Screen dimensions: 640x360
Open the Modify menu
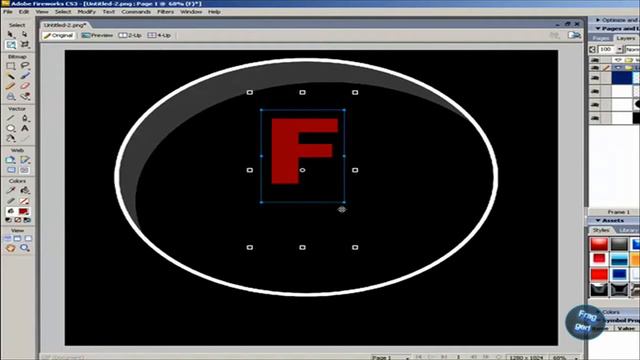pos(87,12)
